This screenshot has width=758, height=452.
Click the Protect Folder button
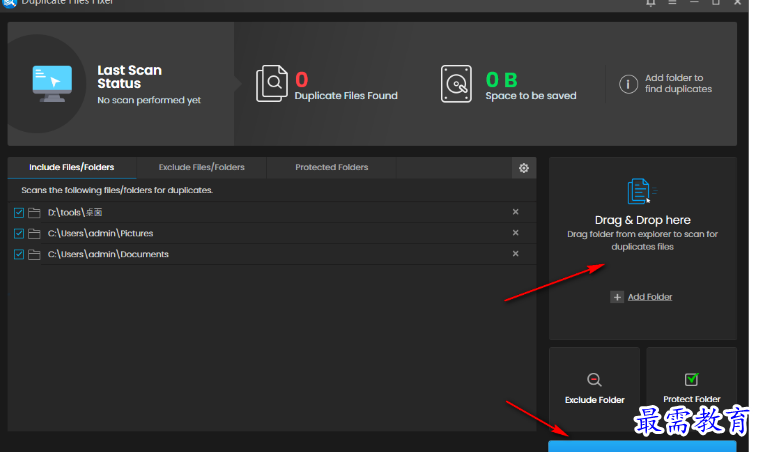coord(691,389)
